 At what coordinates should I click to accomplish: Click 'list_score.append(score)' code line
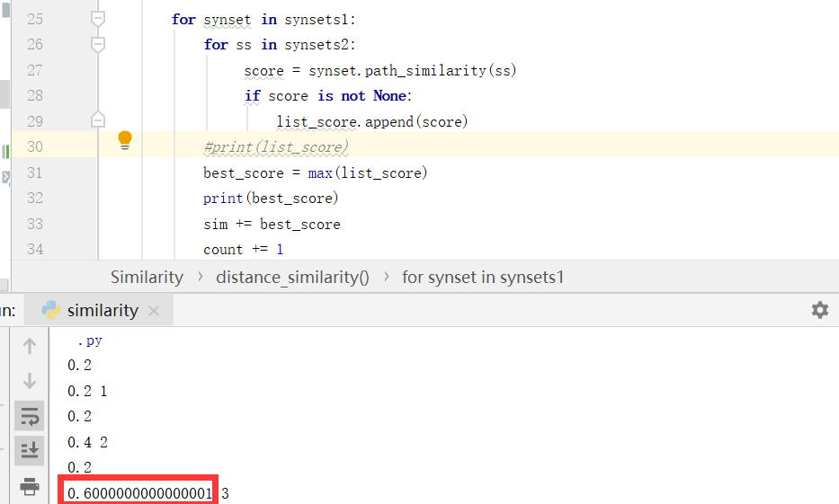pyautogui.click(x=372, y=122)
